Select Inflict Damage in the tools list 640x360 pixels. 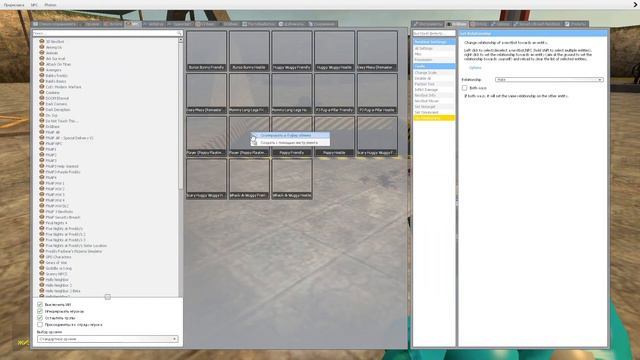[x=434, y=90]
